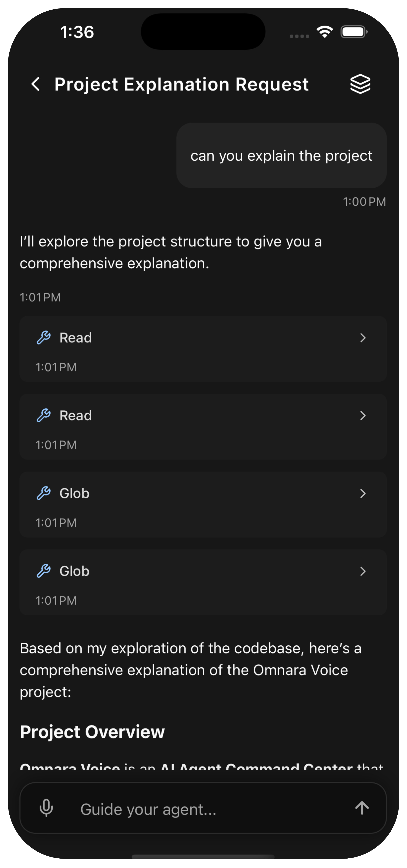Viewport: 407px width, 868px height.
Task: Expand the second Read tool call chevron
Action: tap(363, 416)
